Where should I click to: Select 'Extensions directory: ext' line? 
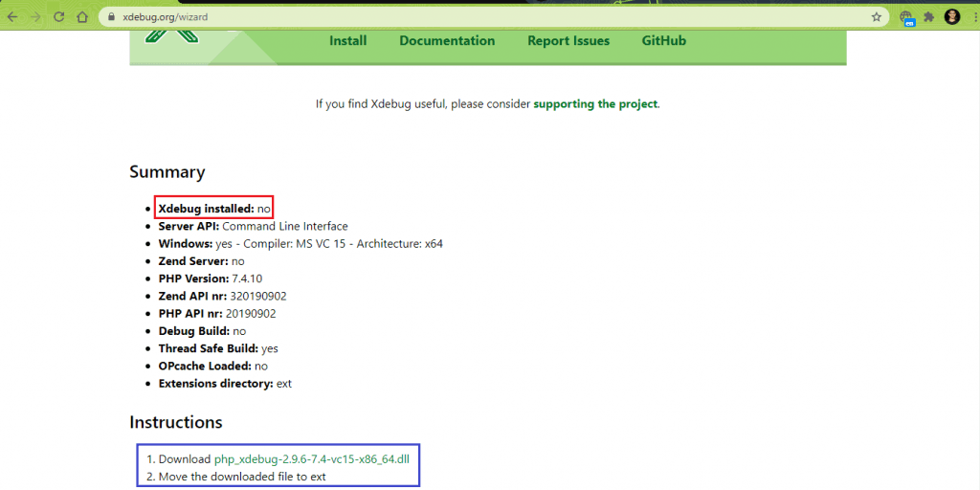point(225,384)
